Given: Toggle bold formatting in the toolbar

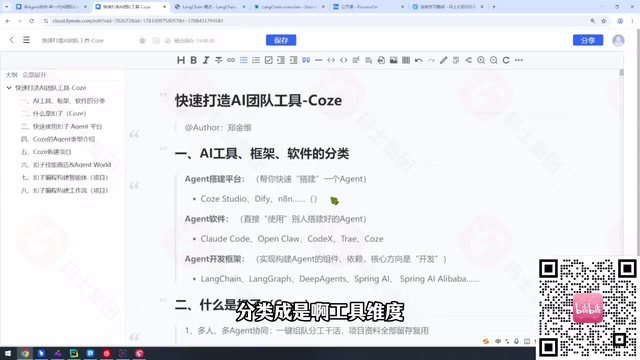Looking at the screenshot, I should click(x=193, y=60).
